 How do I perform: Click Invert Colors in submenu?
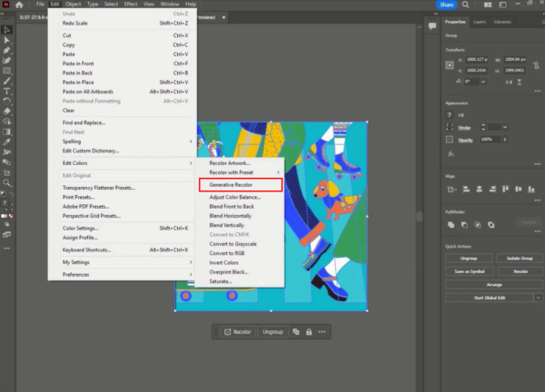coord(226,262)
